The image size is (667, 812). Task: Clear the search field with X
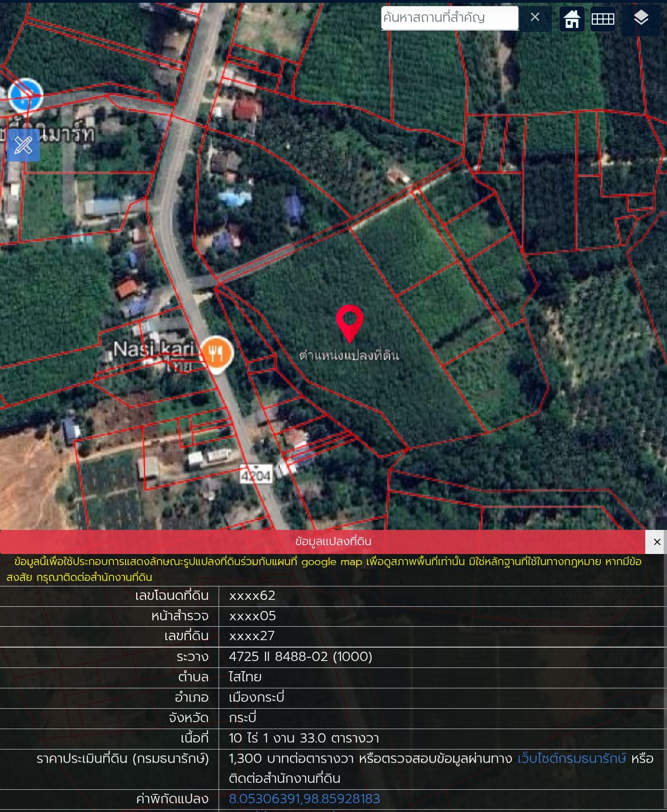click(535, 18)
